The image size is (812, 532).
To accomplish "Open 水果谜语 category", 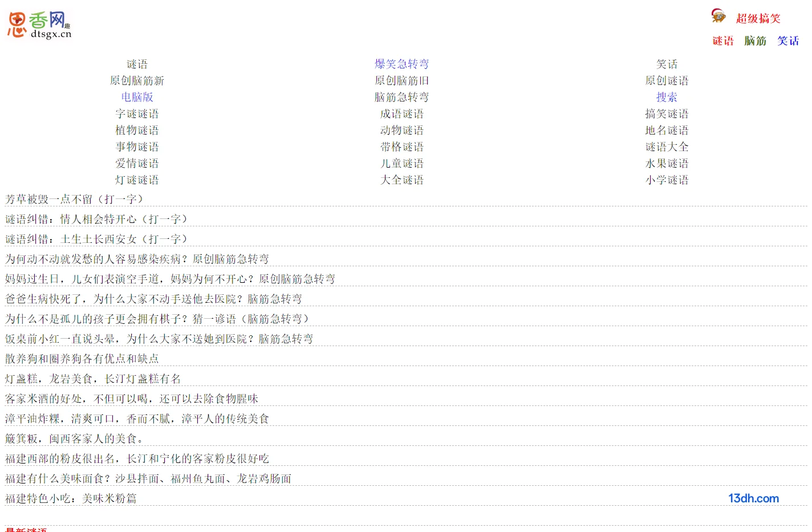I will 667,164.
